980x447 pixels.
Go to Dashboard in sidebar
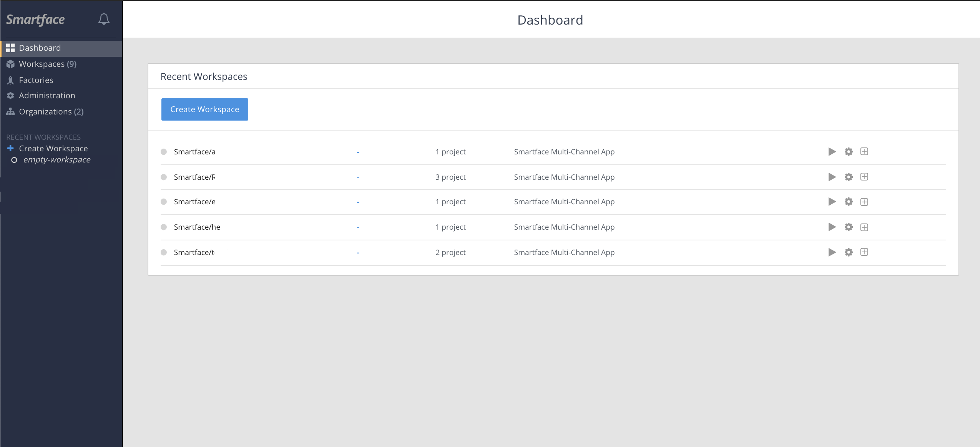(x=40, y=48)
